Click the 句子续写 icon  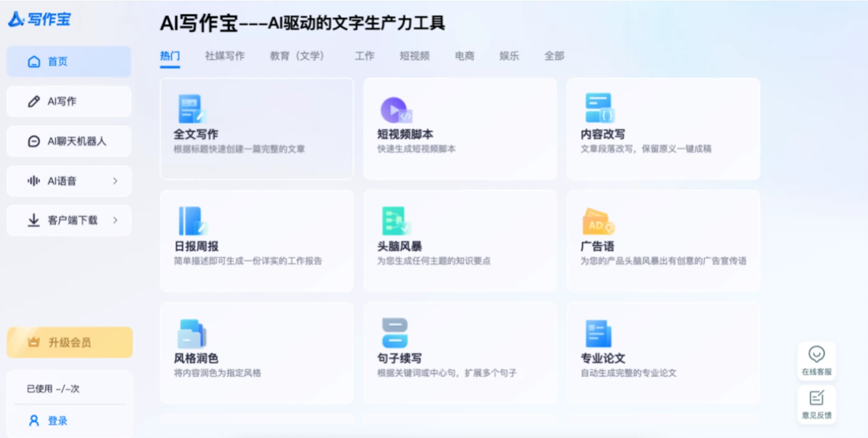[395, 333]
